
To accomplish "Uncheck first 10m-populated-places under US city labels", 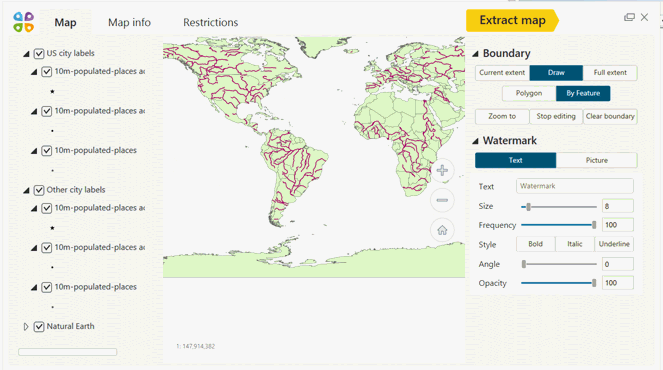I will coord(47,72).
